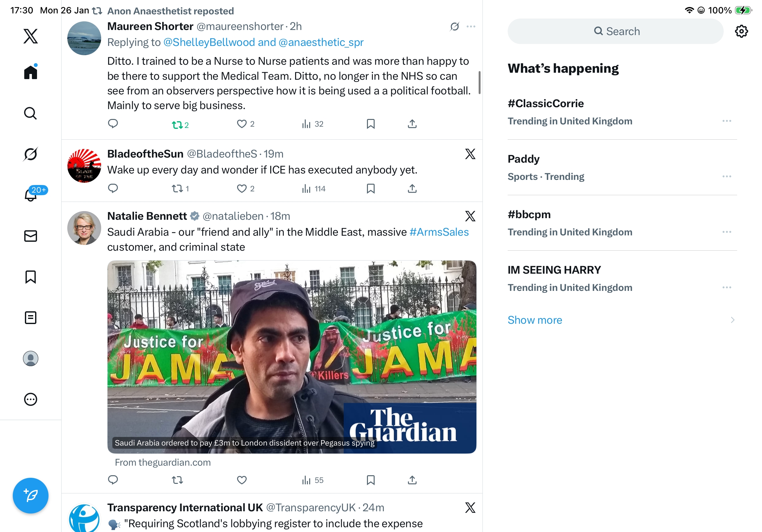Open Messages envelope icon
Screen dimensions: 762x532
click(31, 236)
